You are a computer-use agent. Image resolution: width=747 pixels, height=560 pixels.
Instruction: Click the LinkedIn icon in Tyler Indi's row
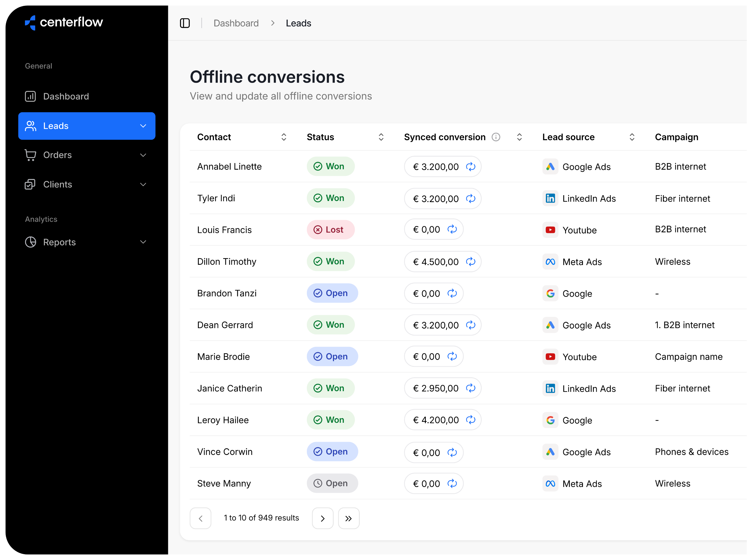tap(550, 198)
